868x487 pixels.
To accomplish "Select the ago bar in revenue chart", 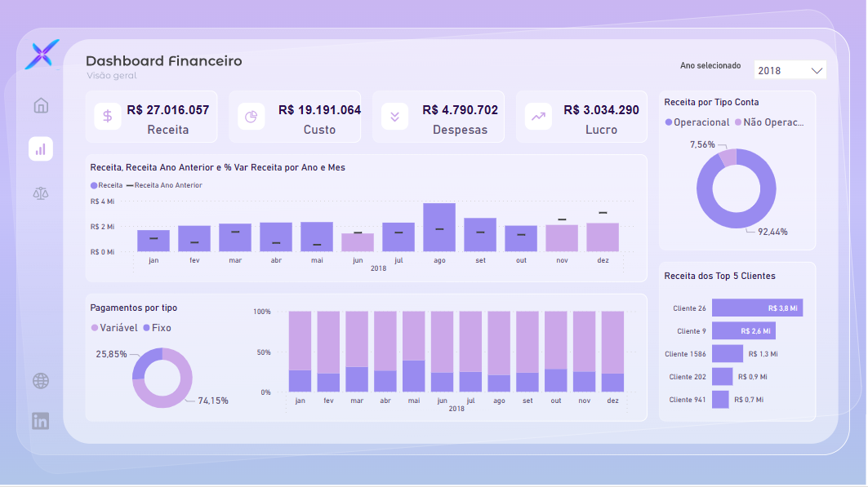I will [x=439, y=227].
